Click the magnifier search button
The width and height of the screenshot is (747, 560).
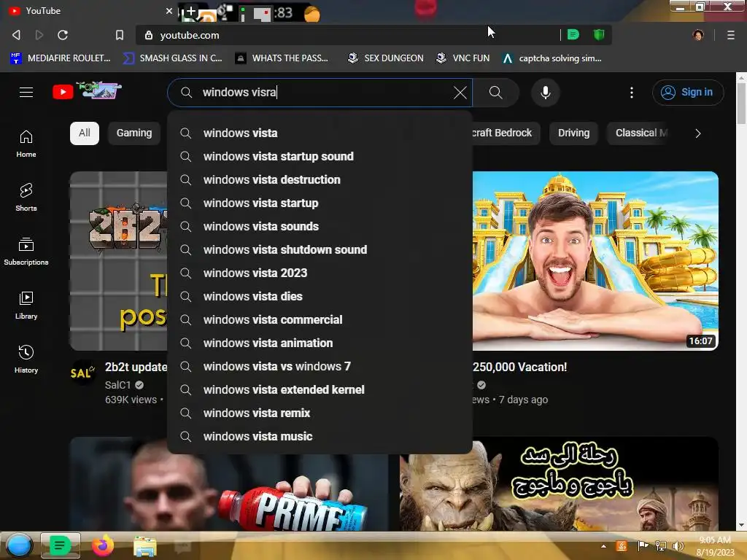click(x=495, y=93)
